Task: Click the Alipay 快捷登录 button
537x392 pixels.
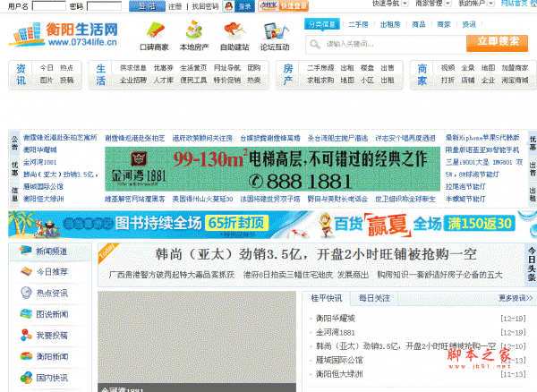Action: pos(283,6)
